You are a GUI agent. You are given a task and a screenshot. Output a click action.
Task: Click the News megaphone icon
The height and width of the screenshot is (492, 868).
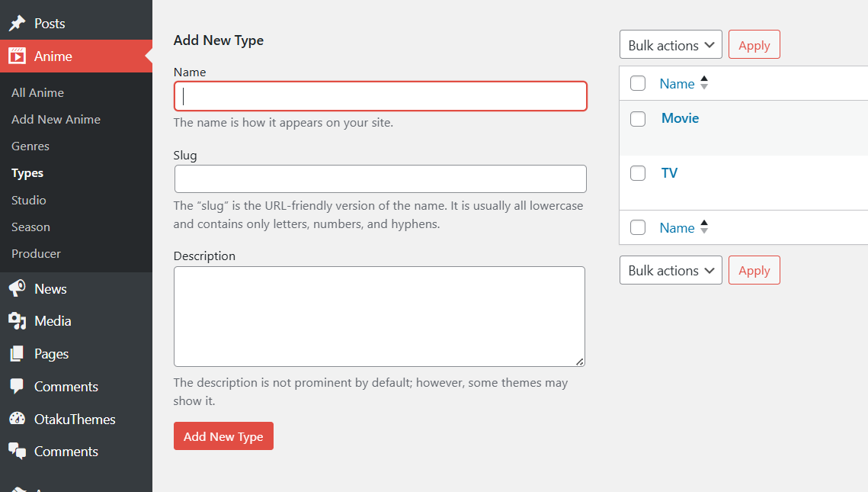point(17,289)
